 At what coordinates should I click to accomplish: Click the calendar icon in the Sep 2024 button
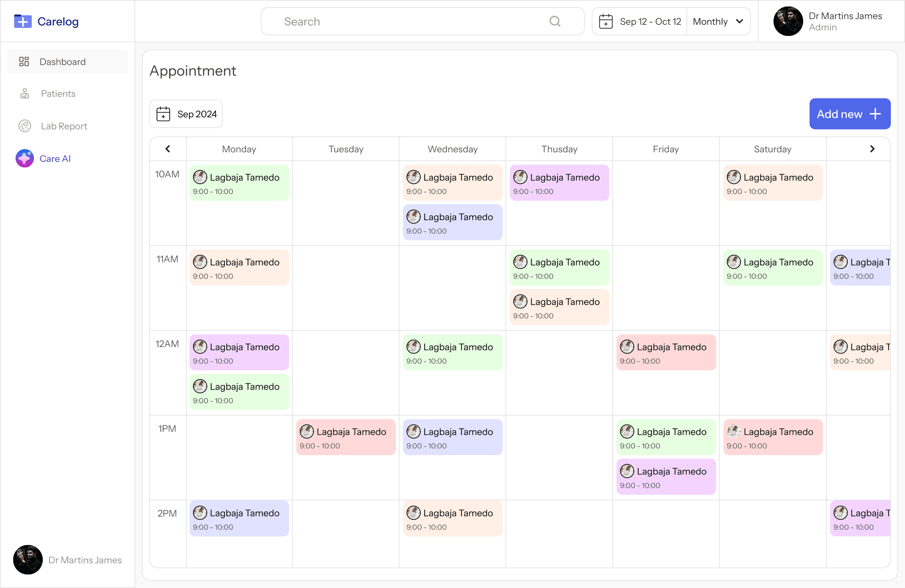tap(163, 114)
